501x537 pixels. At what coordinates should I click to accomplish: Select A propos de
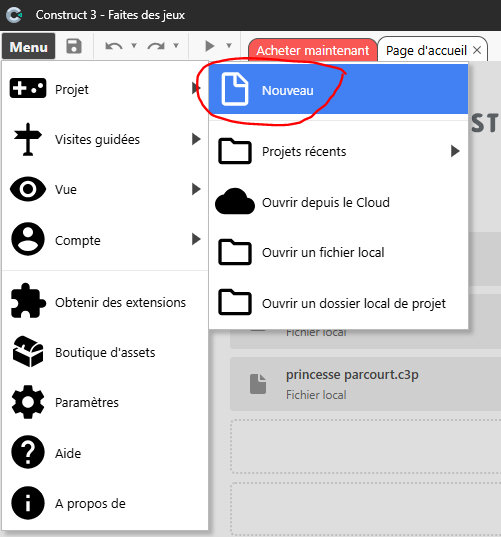coord(105,503)
